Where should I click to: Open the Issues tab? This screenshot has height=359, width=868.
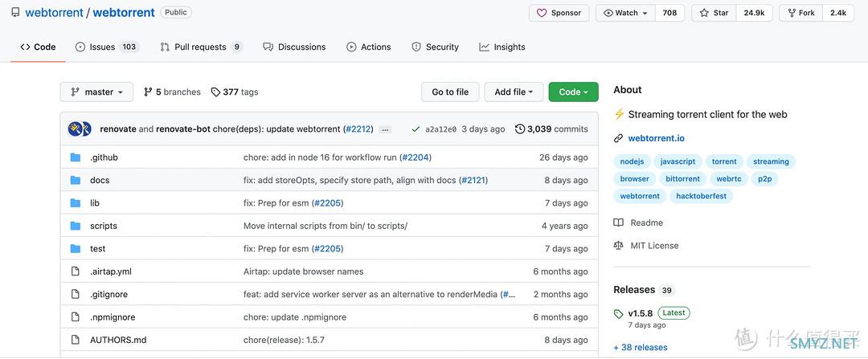(107, 47)
